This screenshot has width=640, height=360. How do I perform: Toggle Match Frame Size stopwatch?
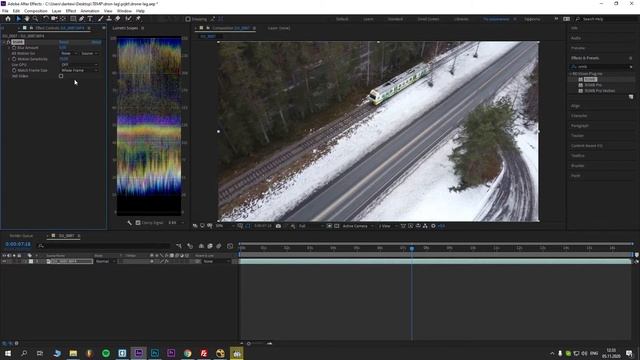click(14, 71)
